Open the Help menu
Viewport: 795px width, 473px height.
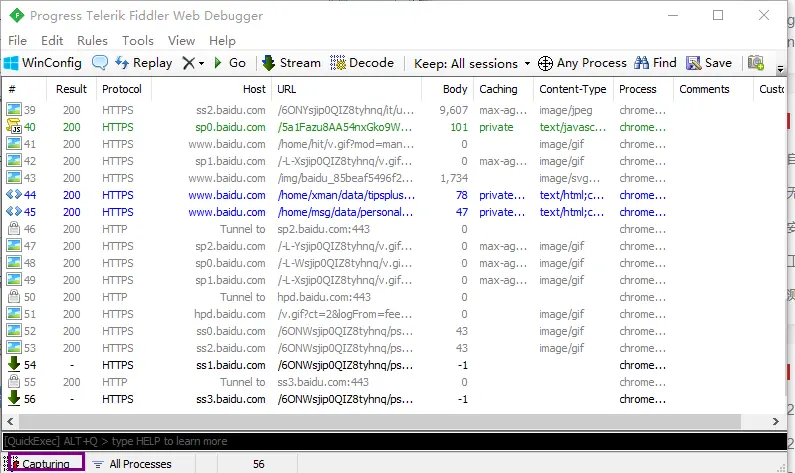(222, 41)
